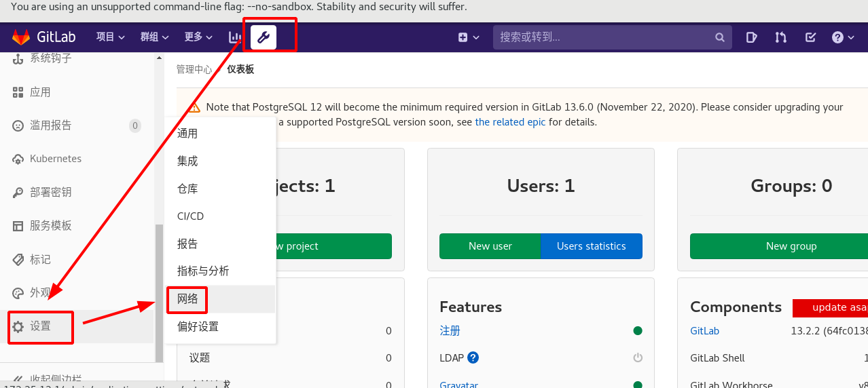Click the 仪表板 breadcrumb

[x=240, y=70]
